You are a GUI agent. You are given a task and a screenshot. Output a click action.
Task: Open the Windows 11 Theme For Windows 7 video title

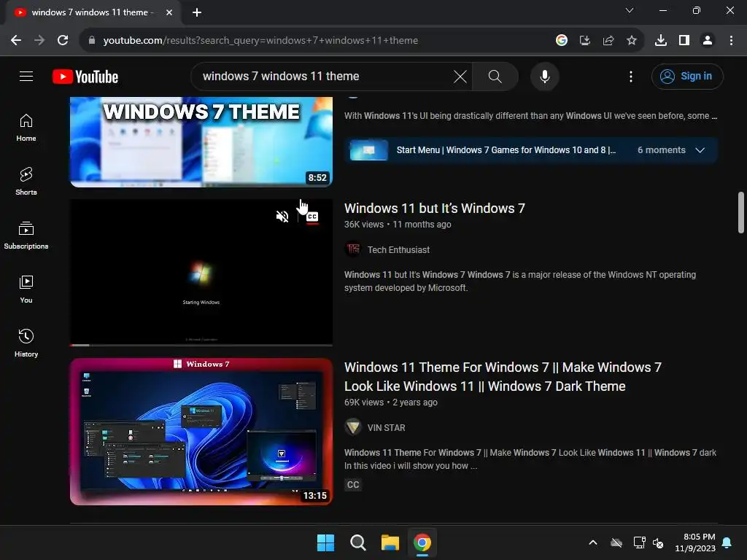(x=503, y=377)
